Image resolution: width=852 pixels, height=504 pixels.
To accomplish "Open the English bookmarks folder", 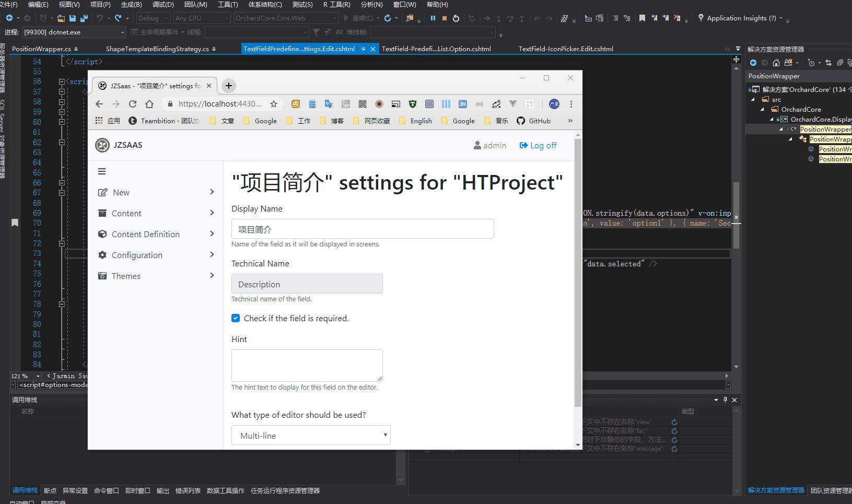I will click(415, 121).
